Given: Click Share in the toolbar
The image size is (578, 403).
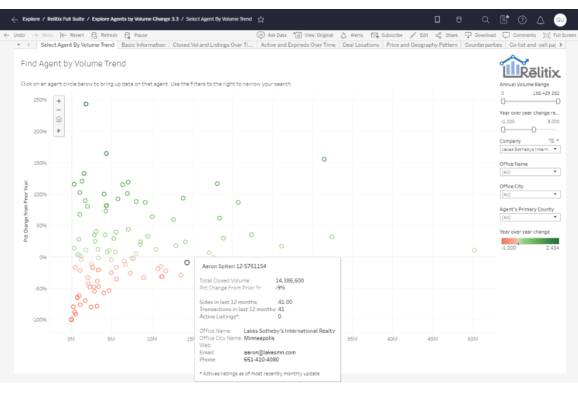Looking at the screenshot, I should [x=446, y=35].
